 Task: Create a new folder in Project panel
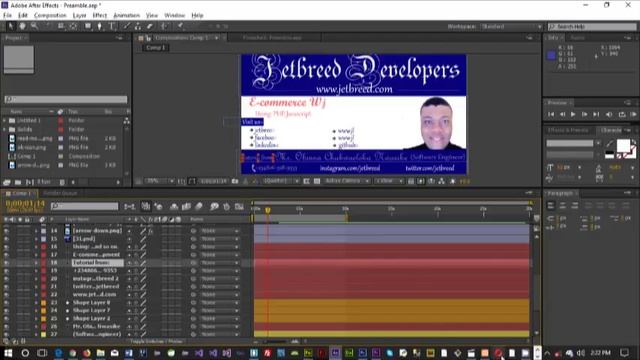point(18,182)
